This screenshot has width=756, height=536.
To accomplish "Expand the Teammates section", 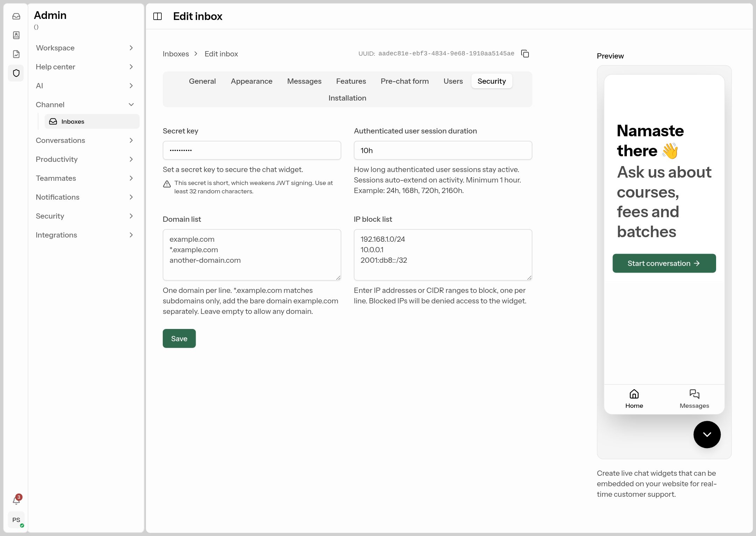I will [x=85, y=178].
